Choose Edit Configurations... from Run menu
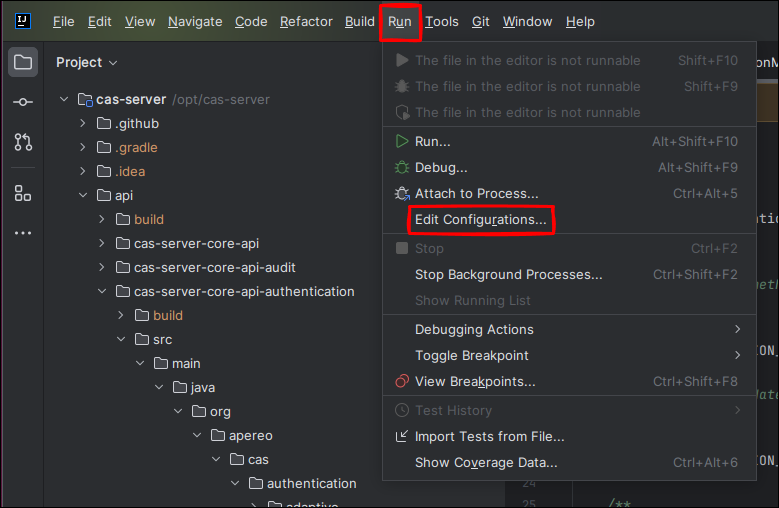The image size is (779, 508). point(481,219)
